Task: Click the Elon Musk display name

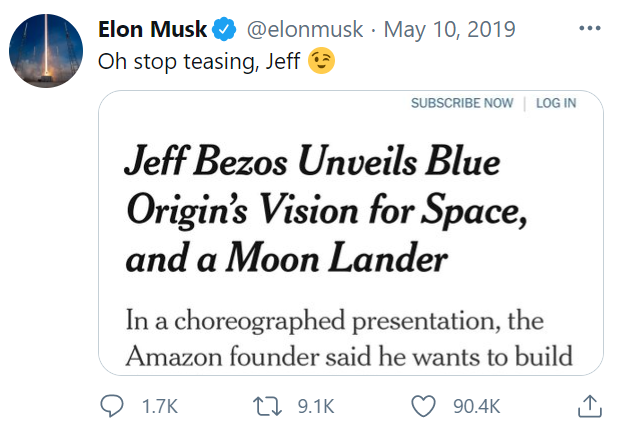Action: click(x=153, y=29)
